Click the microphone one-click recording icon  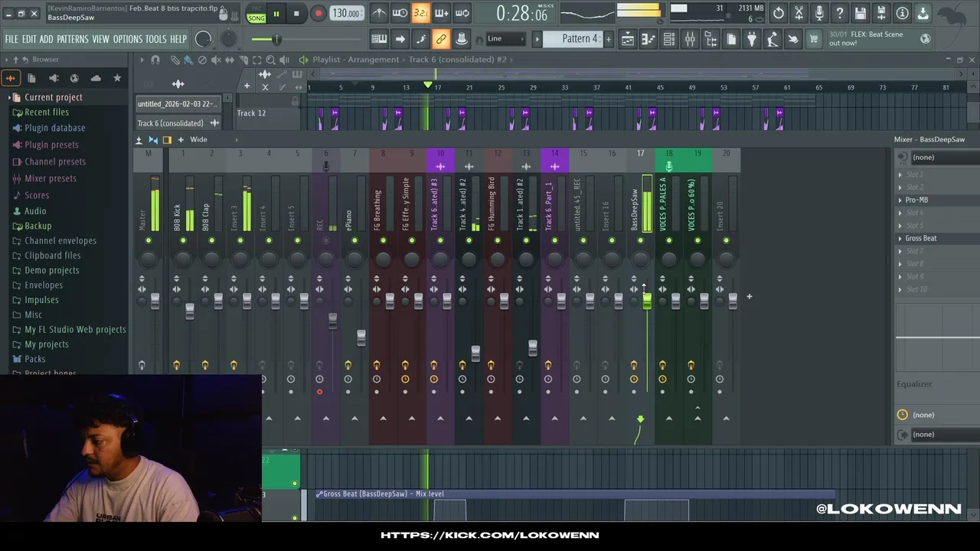[819, 13]
